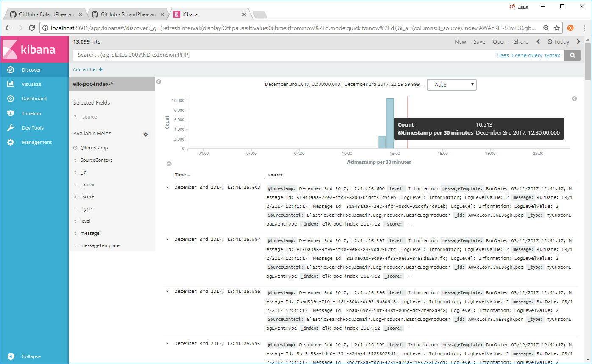
Task: Click the address bar URL
Action: tap(292, 28)
